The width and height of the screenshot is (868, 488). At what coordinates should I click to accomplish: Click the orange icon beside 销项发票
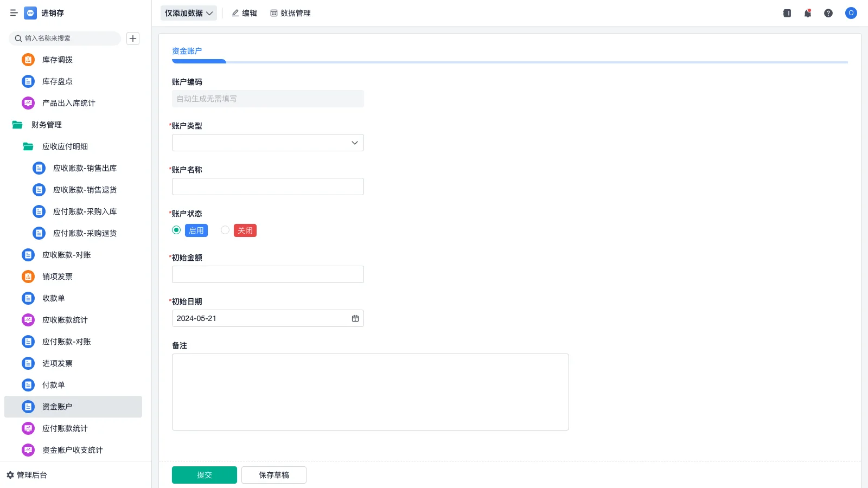click(28, 277)
